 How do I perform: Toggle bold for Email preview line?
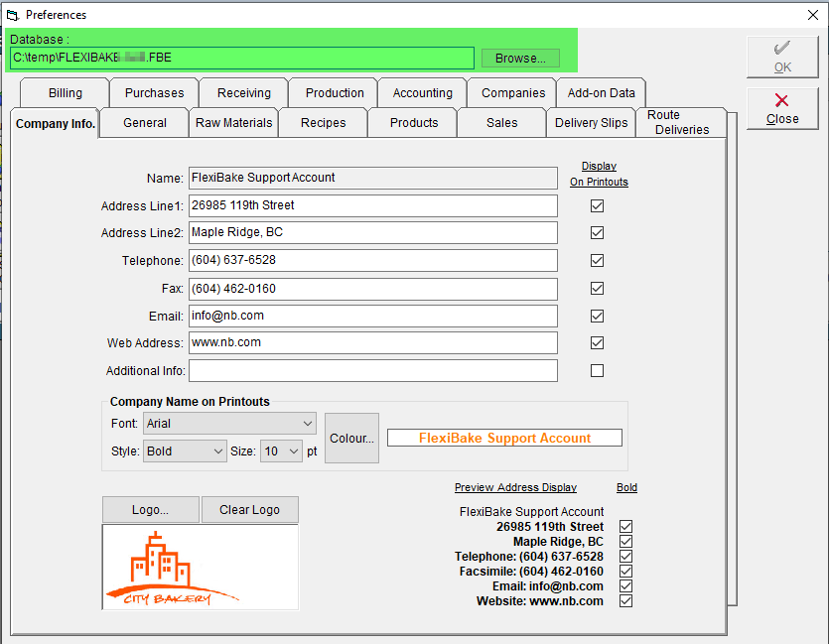[626, 585]
